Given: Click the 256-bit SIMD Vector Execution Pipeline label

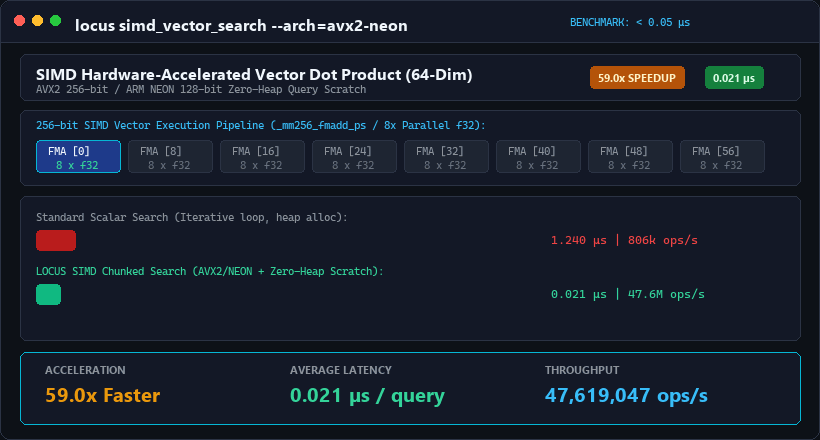Looking at the screenshot, I should click(260, 126).
